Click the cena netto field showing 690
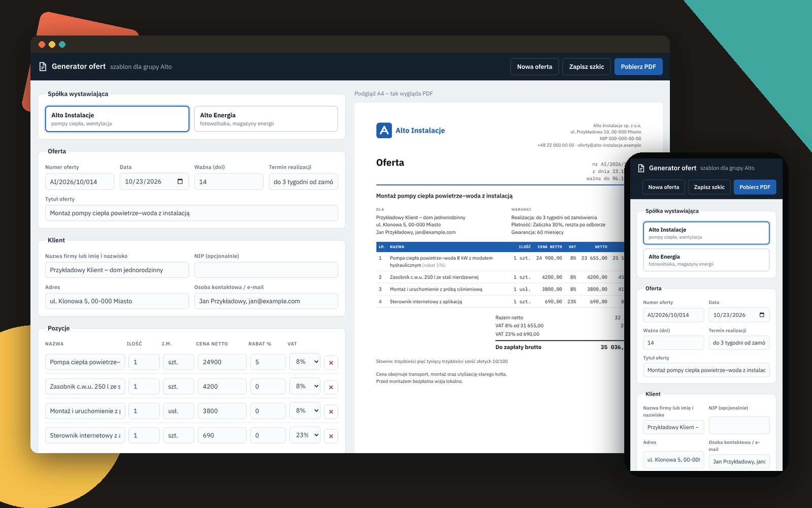This screenshot has width=812, height=508. [222, 435]
